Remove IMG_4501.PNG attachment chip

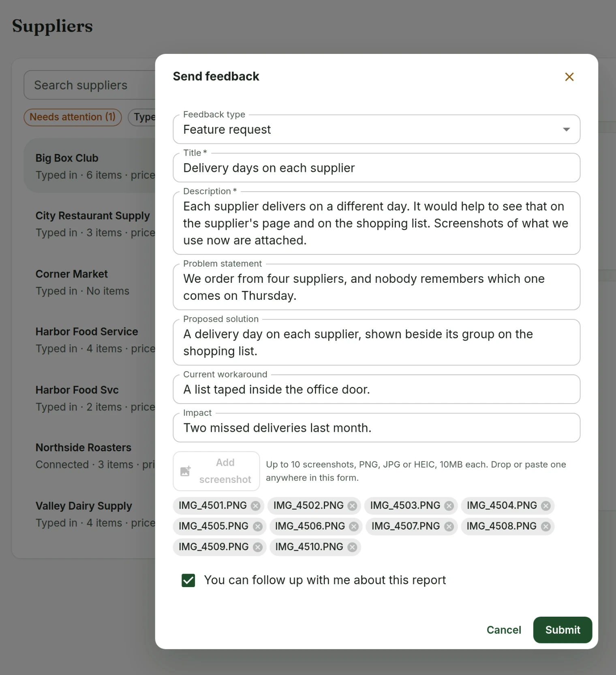[255, 506]
